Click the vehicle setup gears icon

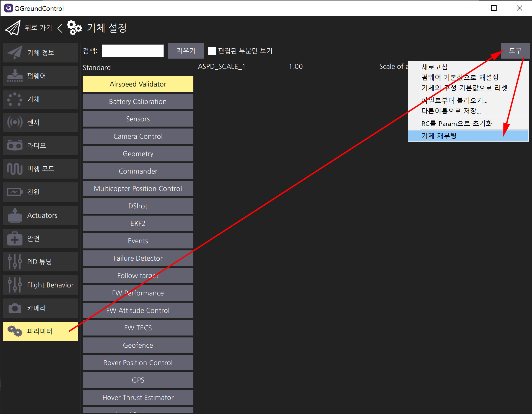tap(74, 28)
